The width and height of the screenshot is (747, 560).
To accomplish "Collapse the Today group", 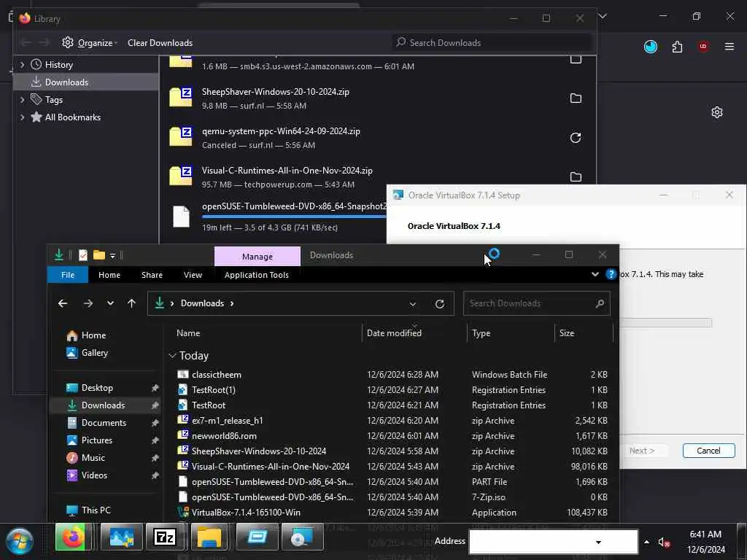I will (172, 356).
